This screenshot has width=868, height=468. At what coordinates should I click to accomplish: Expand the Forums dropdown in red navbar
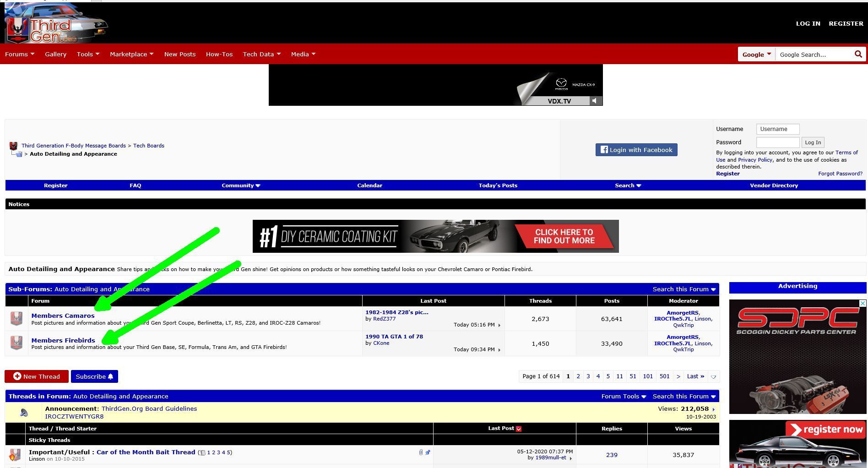(20, 54)
